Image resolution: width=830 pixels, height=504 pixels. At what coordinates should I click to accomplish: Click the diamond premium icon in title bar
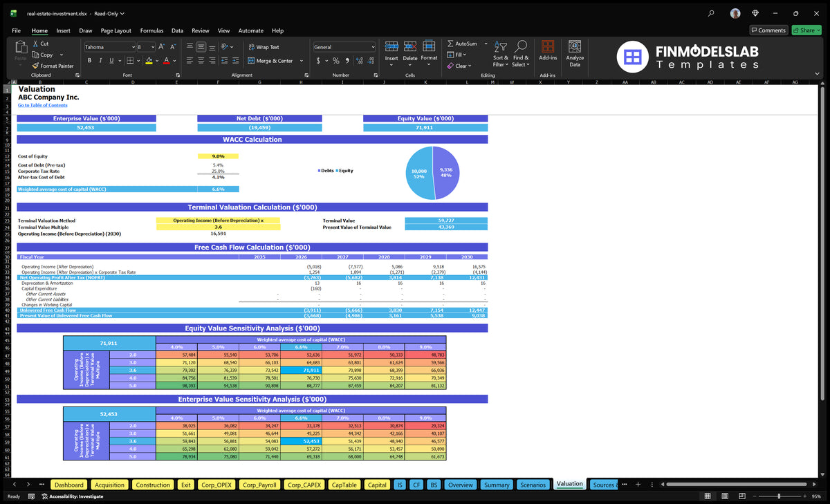coord(755,13)
